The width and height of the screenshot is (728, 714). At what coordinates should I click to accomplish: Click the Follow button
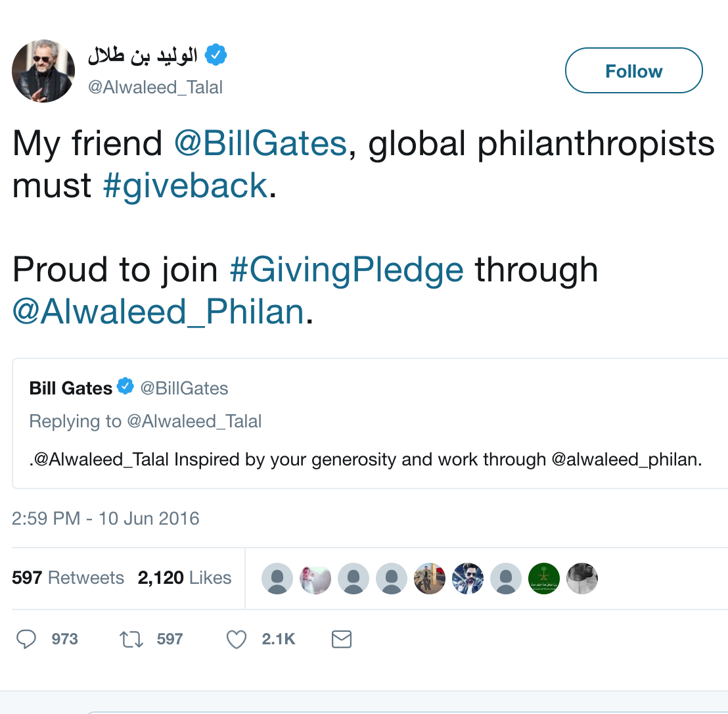pos(633,70)
